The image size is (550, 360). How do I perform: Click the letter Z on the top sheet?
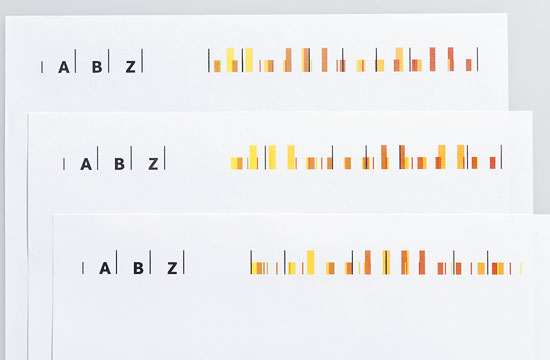tap(130, 67)
